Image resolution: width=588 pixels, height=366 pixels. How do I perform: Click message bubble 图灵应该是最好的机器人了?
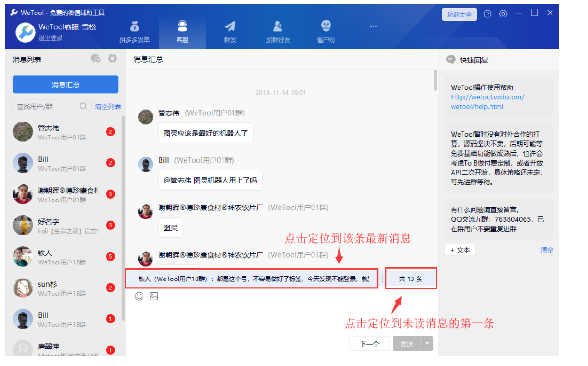tap(205, 133)
